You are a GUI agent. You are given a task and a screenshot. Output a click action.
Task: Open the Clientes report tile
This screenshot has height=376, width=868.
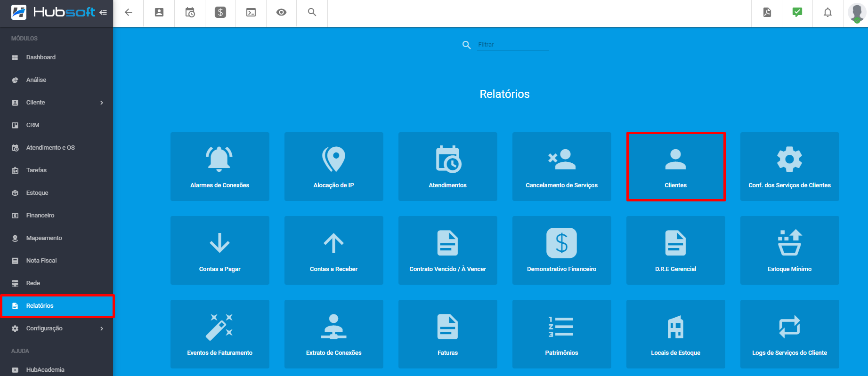(676, 167)
